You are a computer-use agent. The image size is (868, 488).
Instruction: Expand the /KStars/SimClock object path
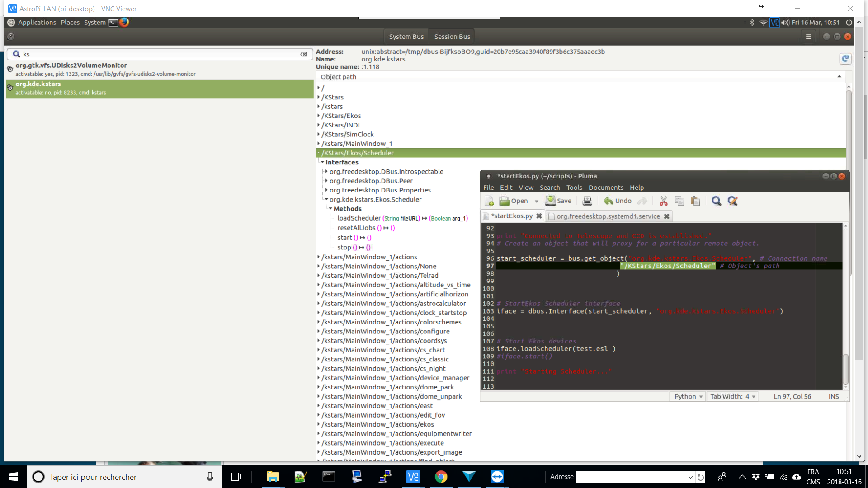point(318,134)
